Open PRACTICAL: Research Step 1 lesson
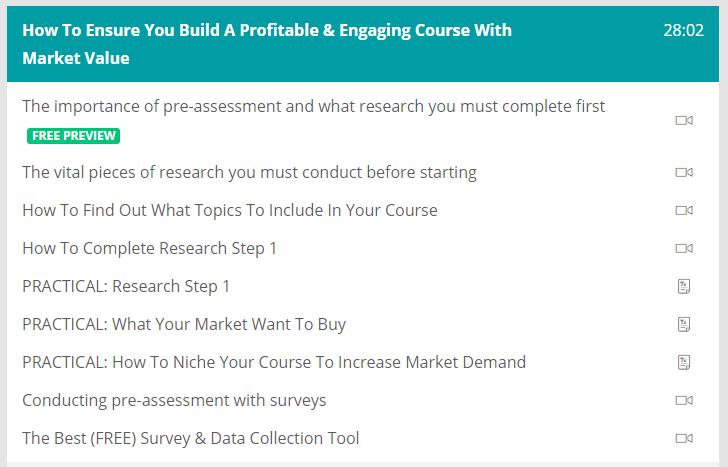Image resolution: width=728 pixels, height=467 pixels. (126, 286)
